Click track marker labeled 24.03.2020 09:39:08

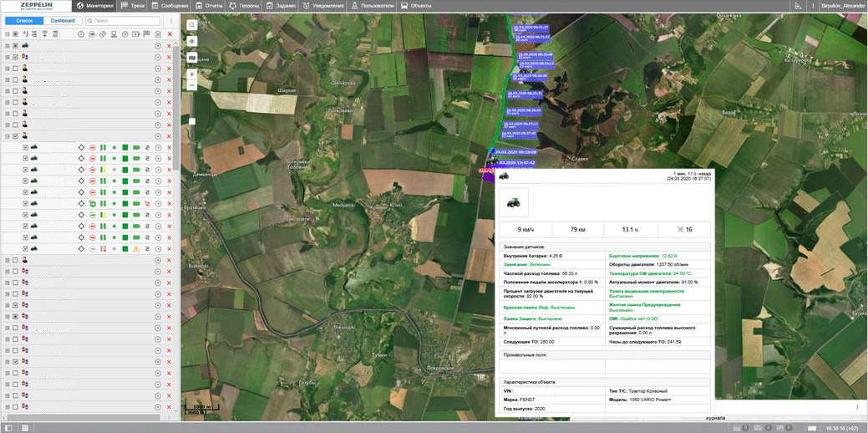[x=515, y=151]
